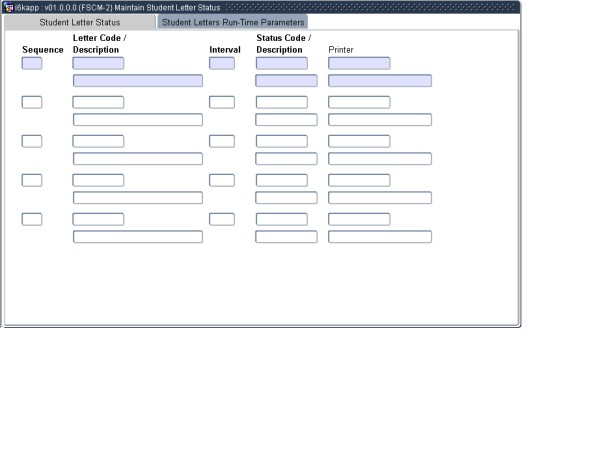Screen dimensions: 600x450
Task: Switch to Student Letter Status tab
Action: [x=80, y=22]
